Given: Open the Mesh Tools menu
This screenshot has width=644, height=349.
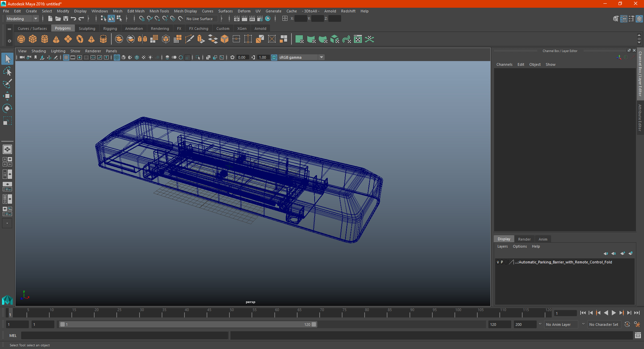Looking at the screenshot, I should pyautogui.click(x=159, y=11).
